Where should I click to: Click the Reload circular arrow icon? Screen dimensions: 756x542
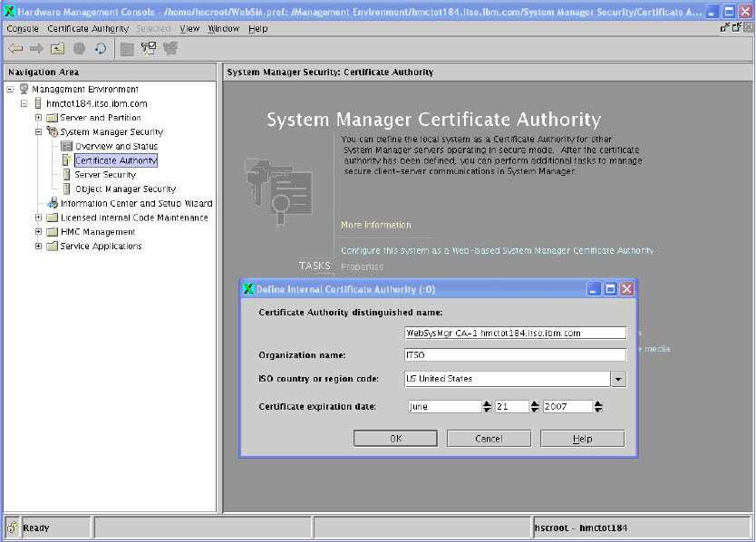point(100,49)
